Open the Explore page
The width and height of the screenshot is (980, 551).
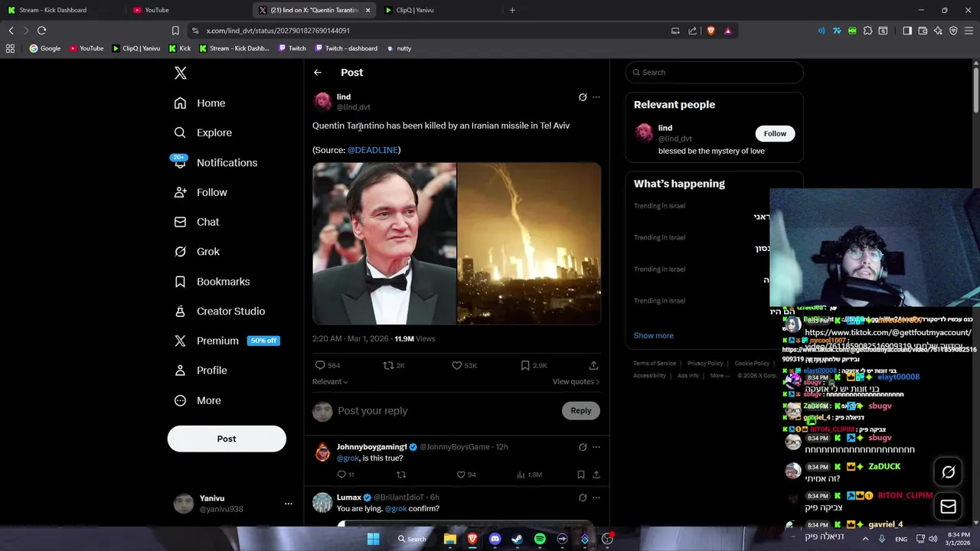click(x=203, y=132)
